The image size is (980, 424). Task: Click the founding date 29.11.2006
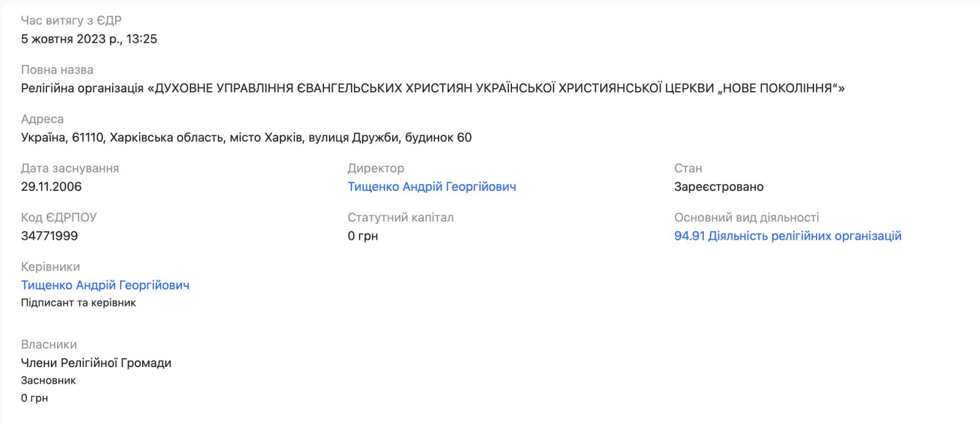(x=51, y=187)
